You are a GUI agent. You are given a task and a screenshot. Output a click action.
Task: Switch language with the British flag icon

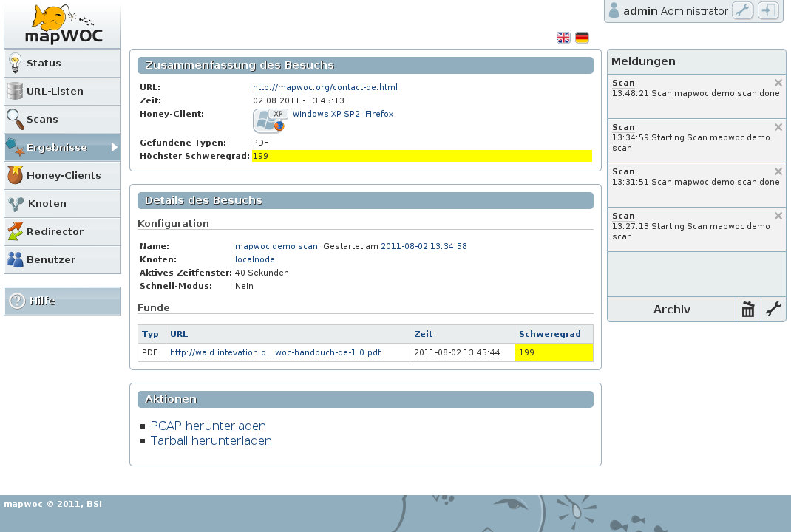point(563,38)
